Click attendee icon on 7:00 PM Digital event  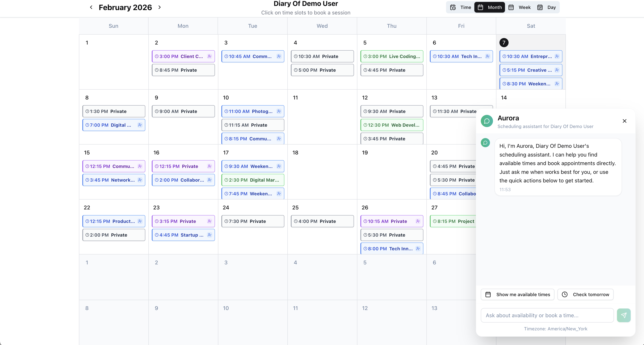(x=140, y=125)
